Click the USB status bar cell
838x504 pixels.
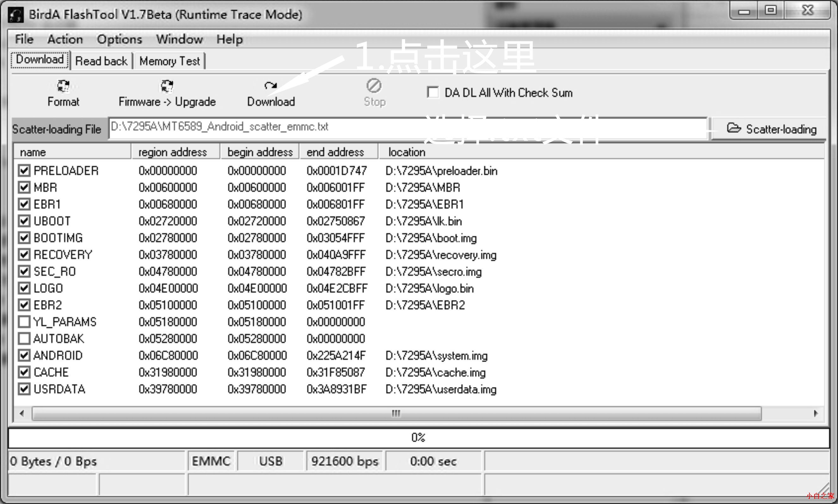tap(271, 461)
